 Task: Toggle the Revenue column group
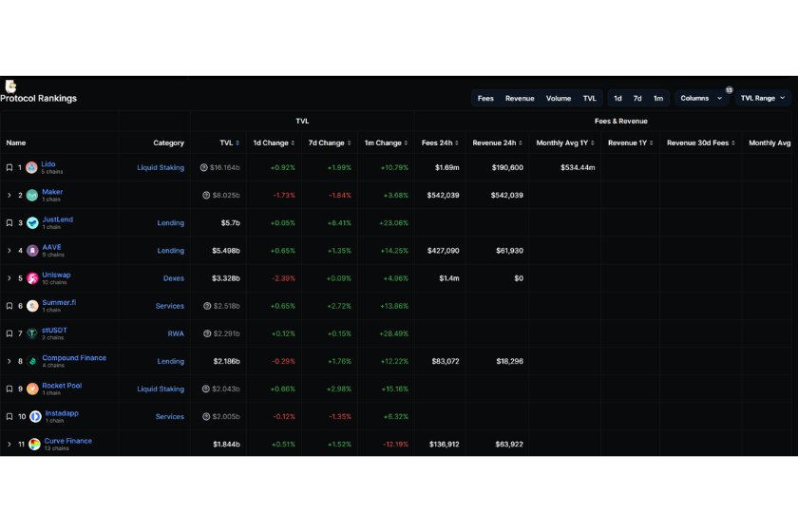click(520, 98)
